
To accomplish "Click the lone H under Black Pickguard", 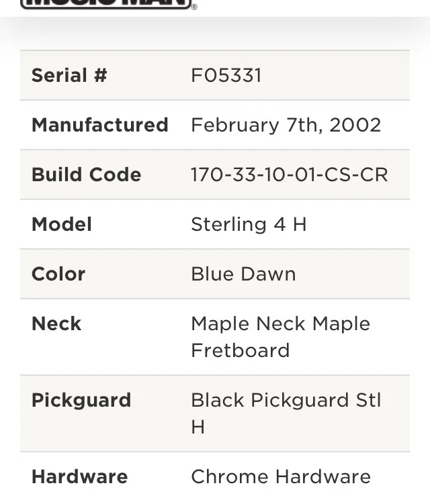I will (x=198, y=427).
